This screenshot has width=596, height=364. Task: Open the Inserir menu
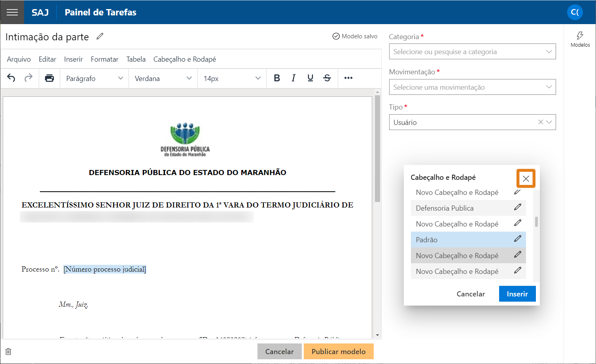(x=74, y=59)
